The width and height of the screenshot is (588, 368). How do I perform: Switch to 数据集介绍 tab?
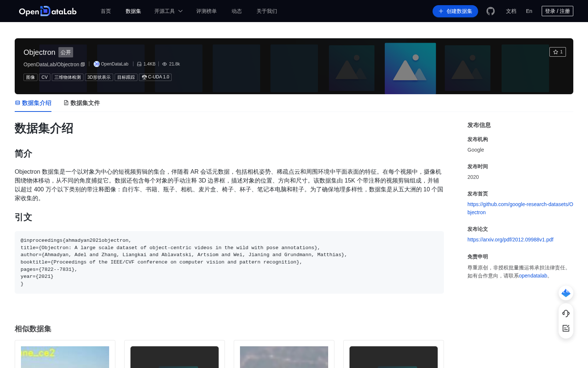click(x=33, y=103)
